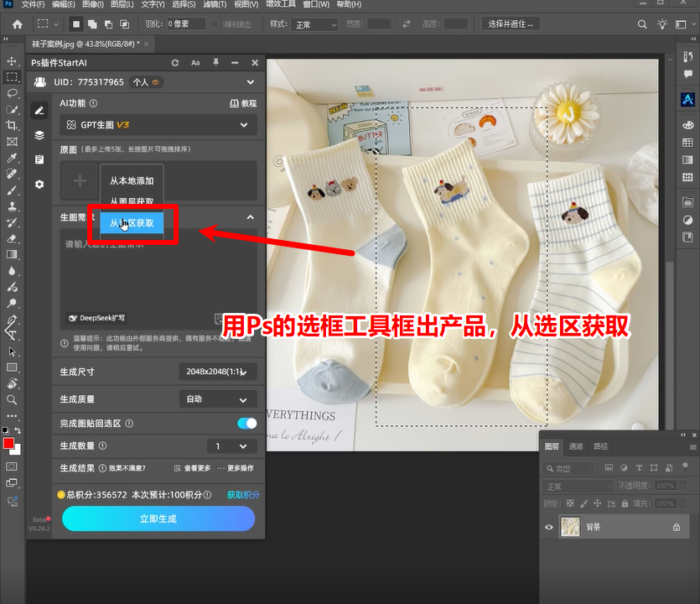Image resolution: width=700 pixels, height=604 pixels.
Task: Select new selection mode icon
Action: [x=76, y=24]
